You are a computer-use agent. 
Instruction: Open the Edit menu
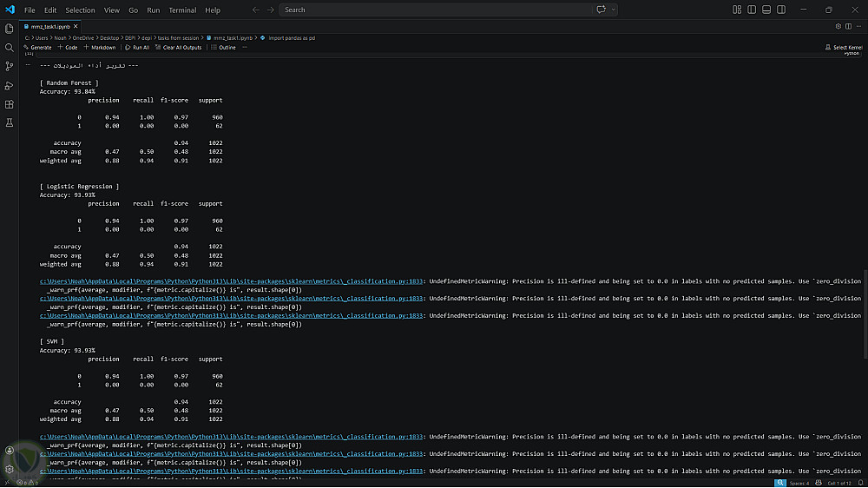click(50, 10)
